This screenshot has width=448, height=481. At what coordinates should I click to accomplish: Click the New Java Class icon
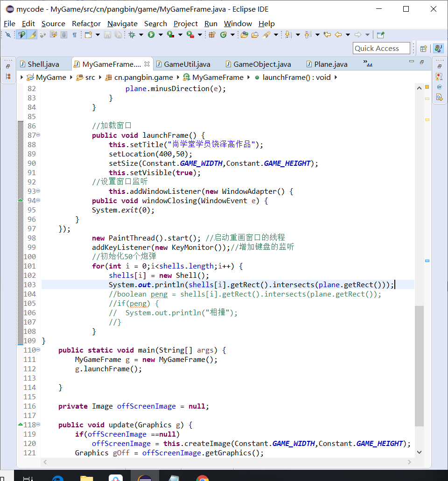(x=224, y=35)
